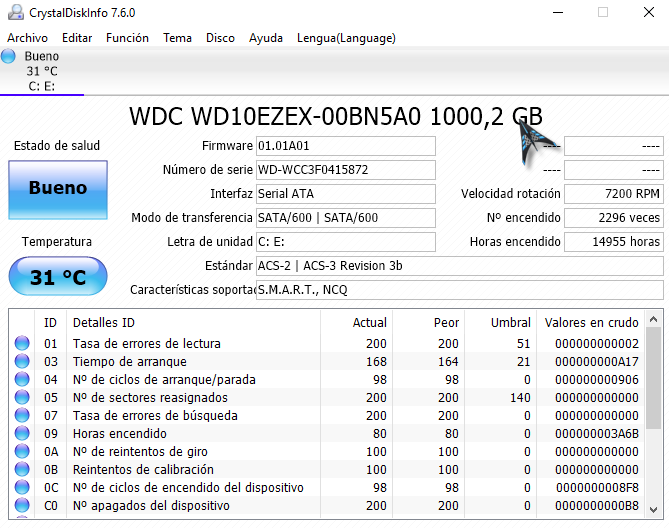The width and height of the screenshot is (669, 528).
Task: Click the Firmware field 01.01A01
Action: [x=346, y=146]
